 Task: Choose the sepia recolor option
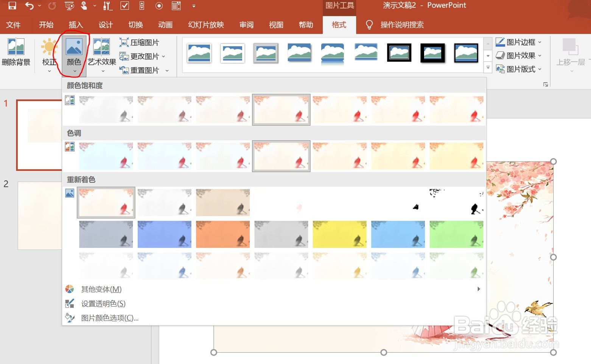[223, 202]
